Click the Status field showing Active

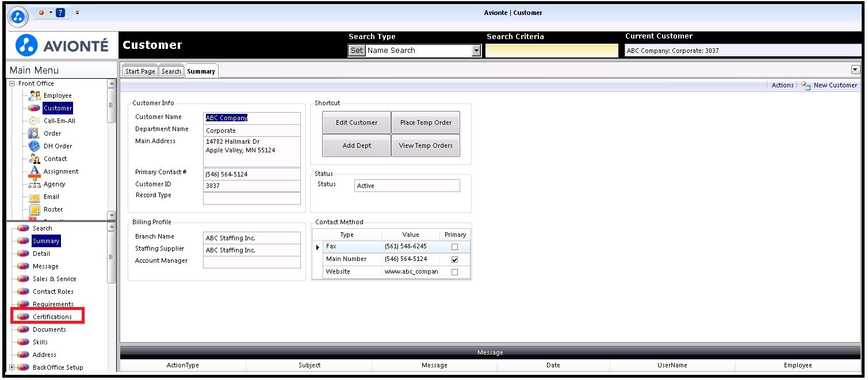pos(407,186)
